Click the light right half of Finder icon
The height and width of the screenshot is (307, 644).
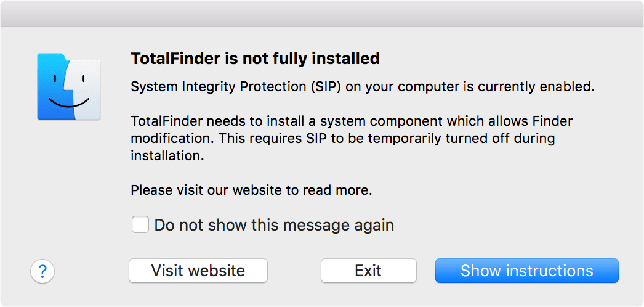tap(86, 86)
